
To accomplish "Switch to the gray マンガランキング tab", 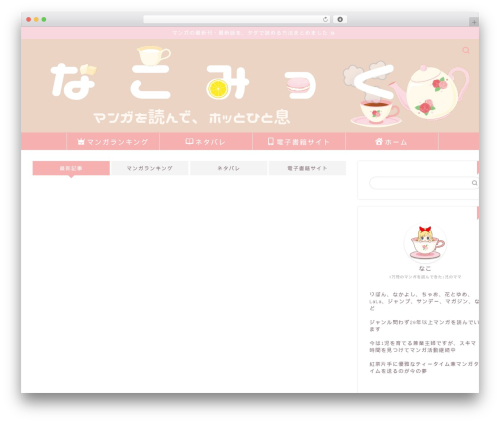I will point(150,168).
